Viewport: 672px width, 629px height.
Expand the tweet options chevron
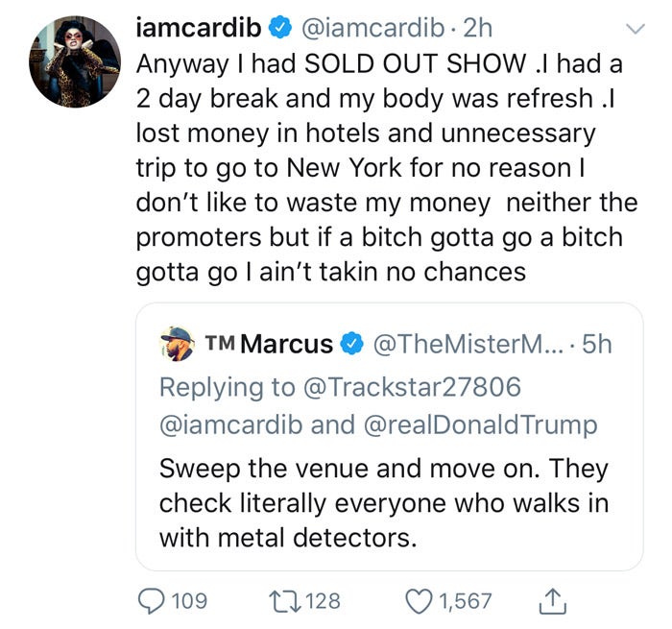[x=635, y=30]
